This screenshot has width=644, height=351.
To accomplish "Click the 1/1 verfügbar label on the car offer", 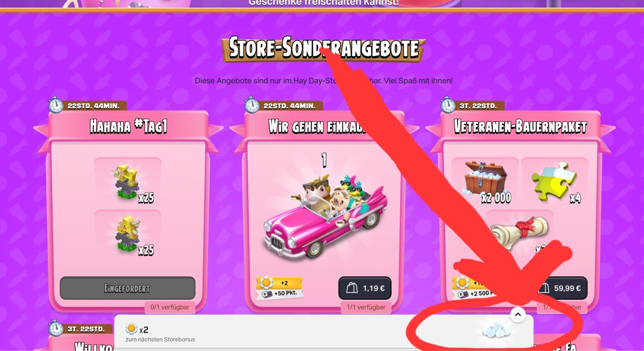I will coord(366,307).
